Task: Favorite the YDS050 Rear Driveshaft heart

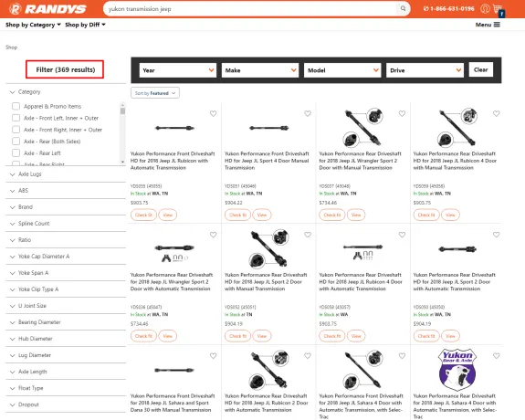Action: click(497, 235)
